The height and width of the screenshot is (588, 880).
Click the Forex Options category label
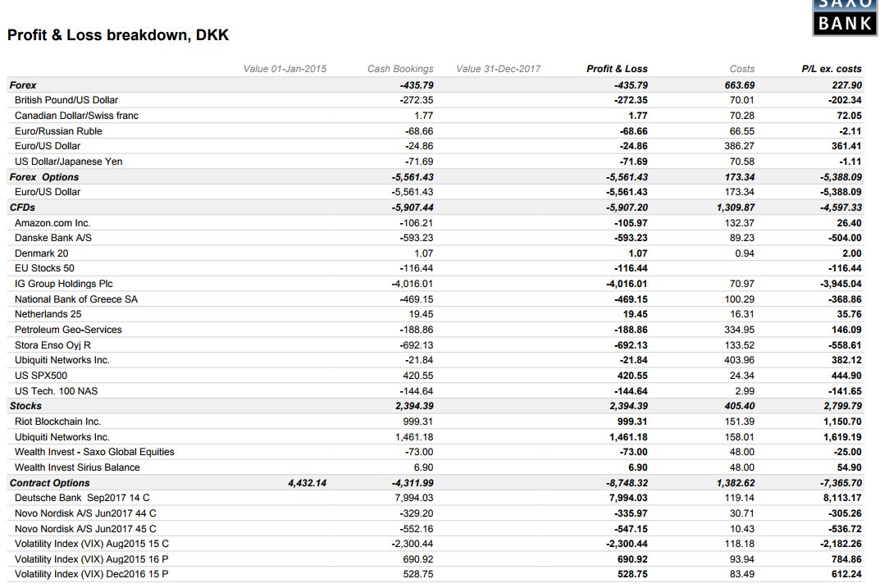coord(44,177)
